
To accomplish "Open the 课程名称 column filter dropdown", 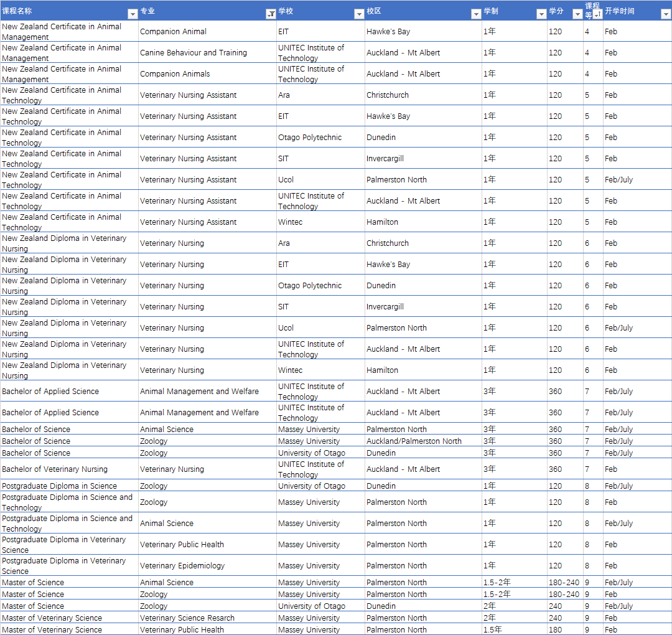I will 133,14.
